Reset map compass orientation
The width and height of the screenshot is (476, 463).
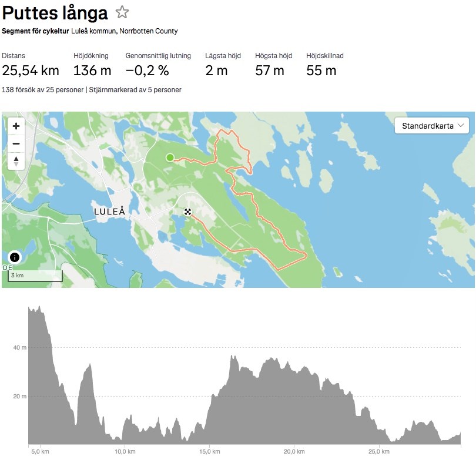coord(16,161)
